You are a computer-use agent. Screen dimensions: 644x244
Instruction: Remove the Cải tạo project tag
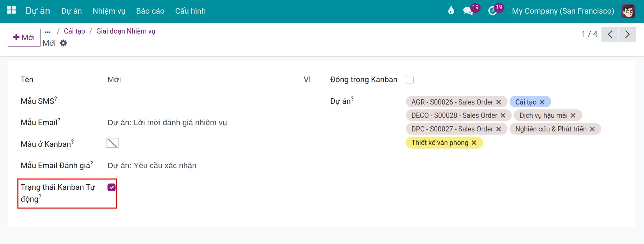click(542, 102)
